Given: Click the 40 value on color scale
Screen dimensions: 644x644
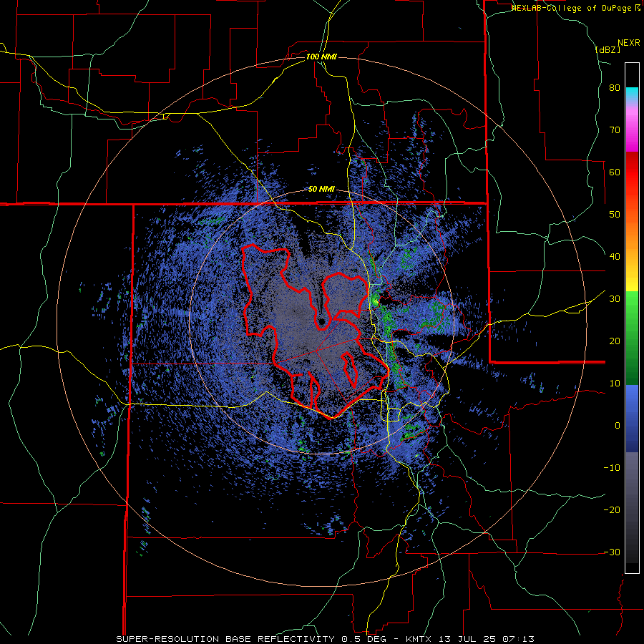Looking at the screenshot, I should click(615, 257).
